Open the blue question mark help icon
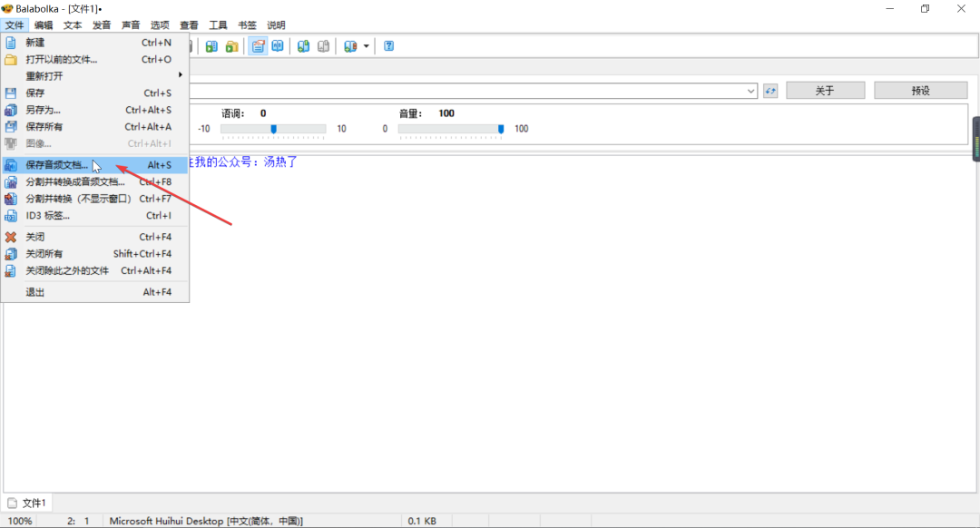The width and height of the screenshot is (980, 528). (388, 46)
